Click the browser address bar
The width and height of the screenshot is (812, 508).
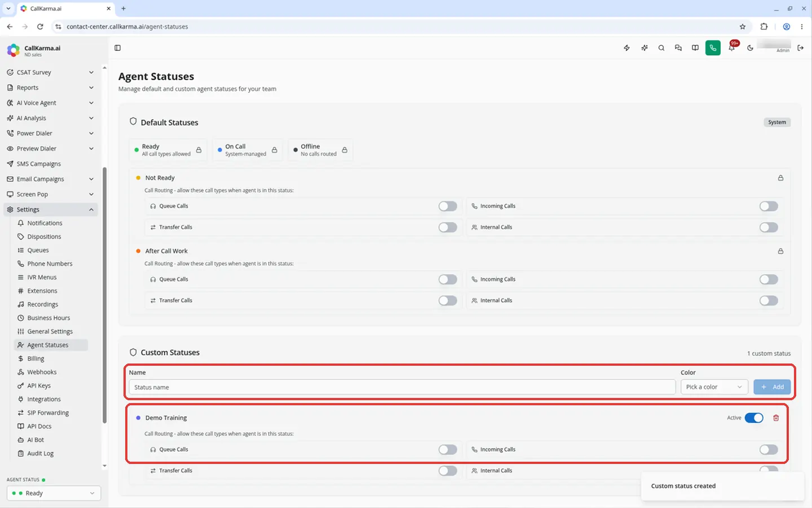(x=395, y=27)
